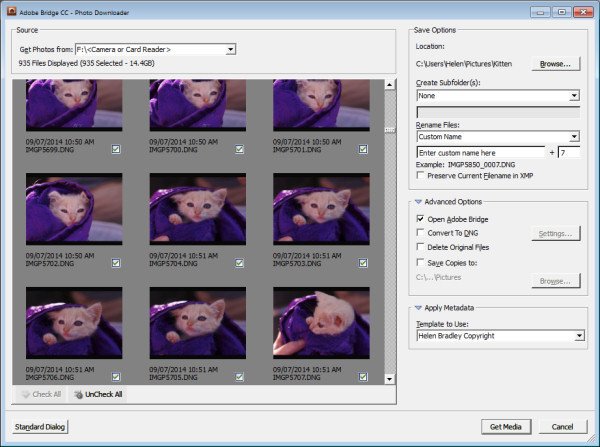
Task: Enable Preserve Current Filename in XMP
Action: [x=420, y=176]
